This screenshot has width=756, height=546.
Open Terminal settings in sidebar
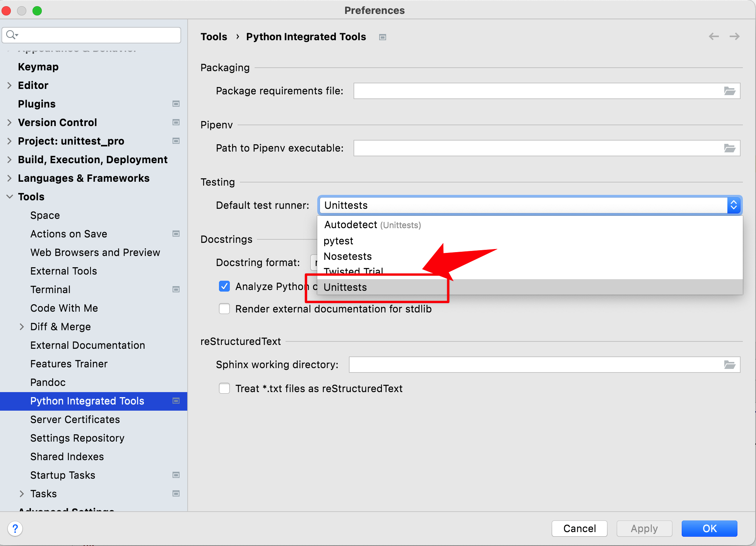(x=50, y=290)
